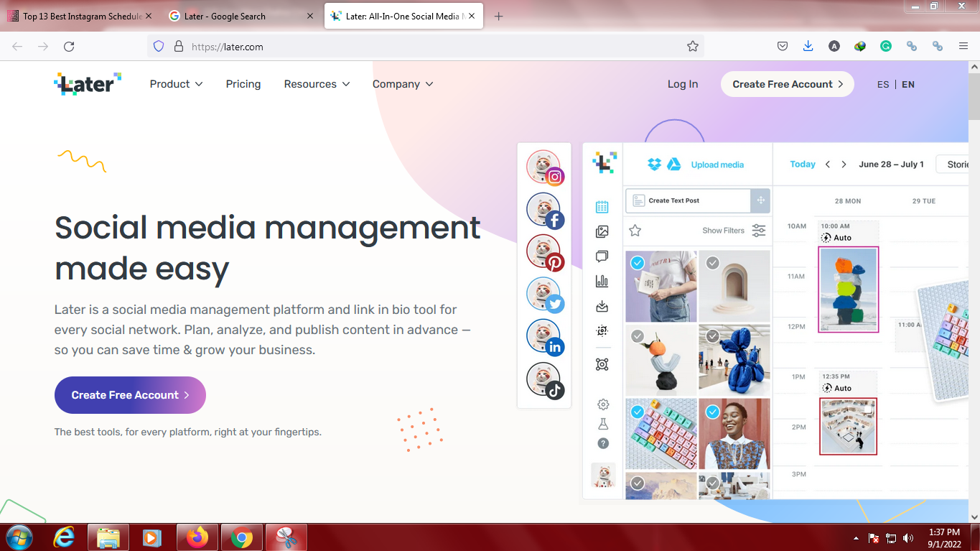Image resolution: width=980 pixels, height=551 pixels.
Task: Click the shield tracking protection icon
Action: [x=159, y=46]
